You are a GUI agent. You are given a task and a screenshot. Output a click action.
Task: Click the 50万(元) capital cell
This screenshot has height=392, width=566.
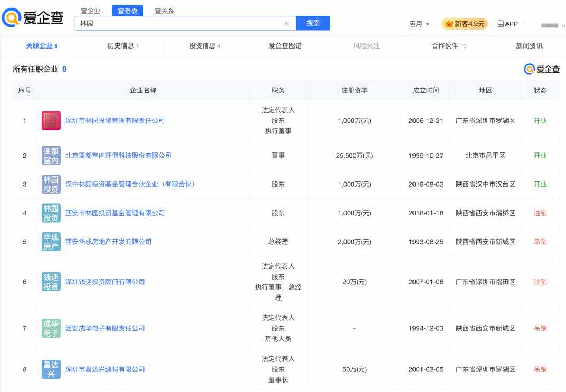click(x=354, y=369)
